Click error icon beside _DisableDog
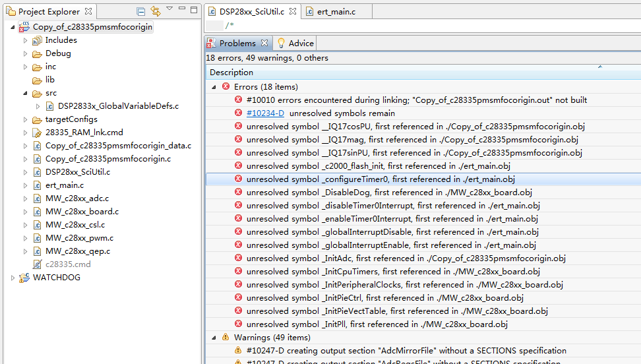 tap(238, 192)
